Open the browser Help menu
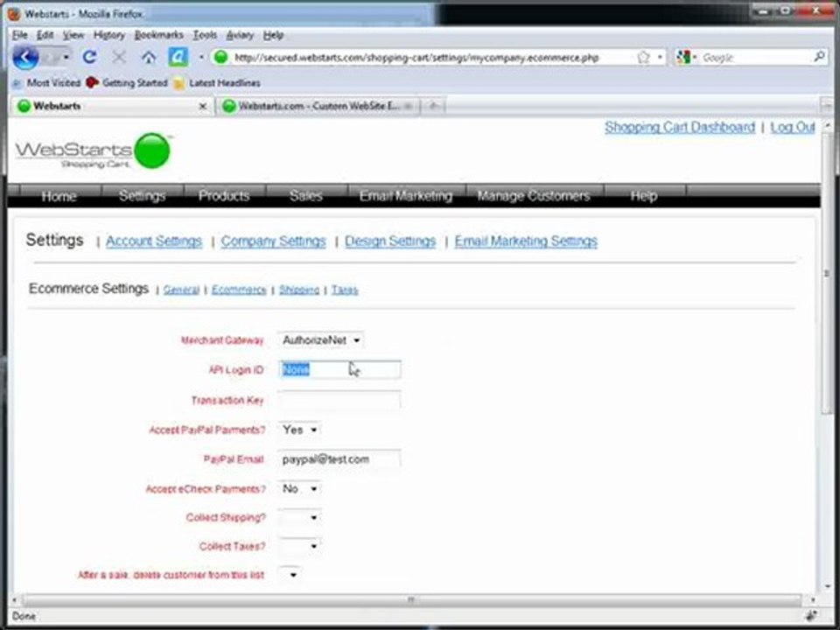 point(273,35)
